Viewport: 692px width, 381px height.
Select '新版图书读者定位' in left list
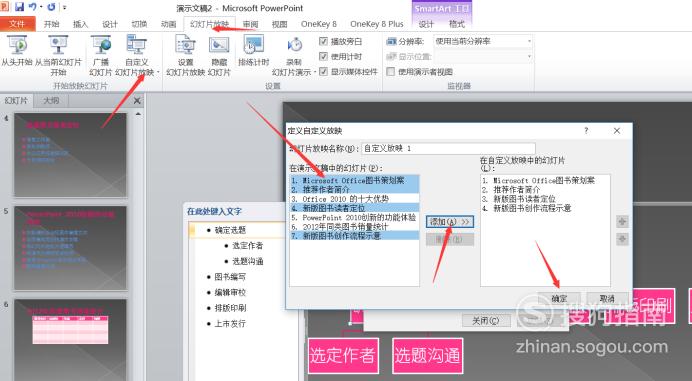tap(354, 208)
